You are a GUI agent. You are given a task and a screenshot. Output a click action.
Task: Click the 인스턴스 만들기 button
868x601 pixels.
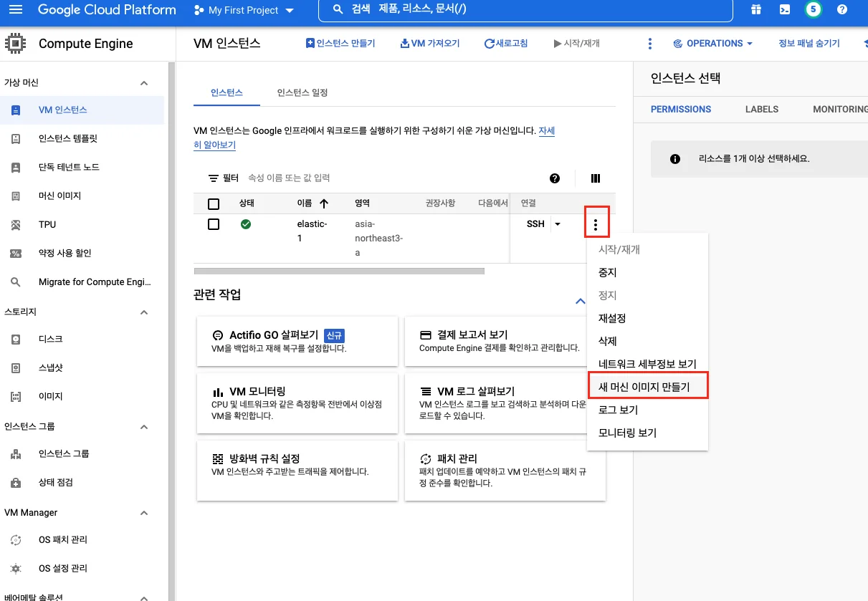(x=340, y=44)
